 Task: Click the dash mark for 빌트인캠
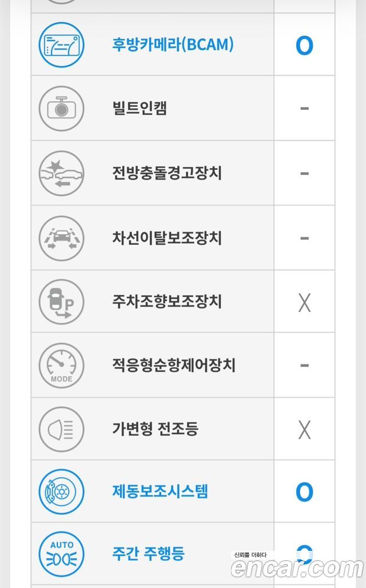pos(304,108)
